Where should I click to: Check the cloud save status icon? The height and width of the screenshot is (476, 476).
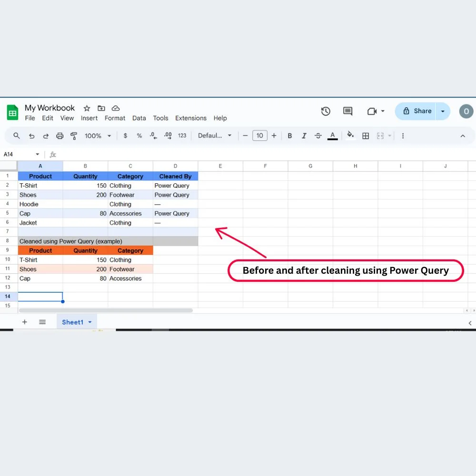116,108
